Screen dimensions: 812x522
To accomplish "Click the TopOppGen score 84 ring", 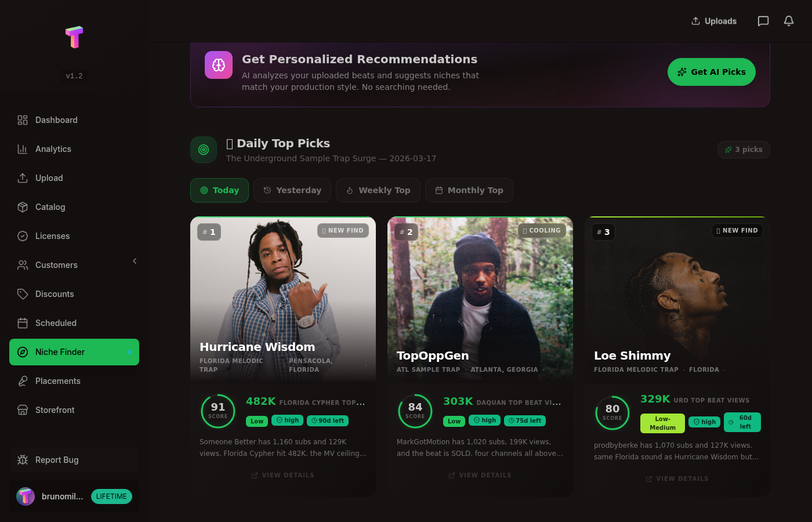I will 415,411.
